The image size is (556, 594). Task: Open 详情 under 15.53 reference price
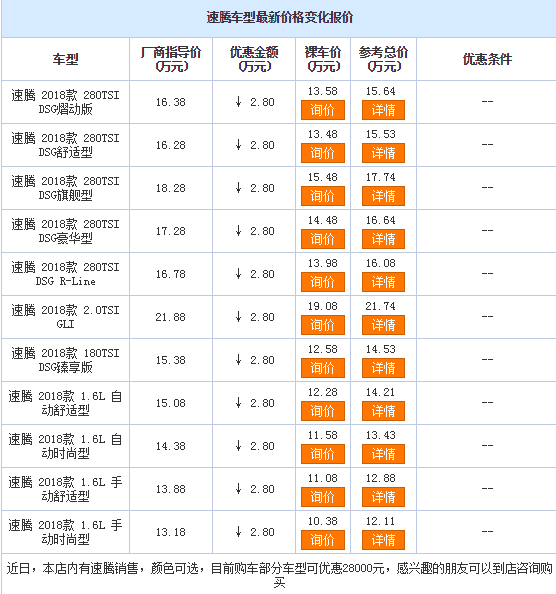coord(383,153)
